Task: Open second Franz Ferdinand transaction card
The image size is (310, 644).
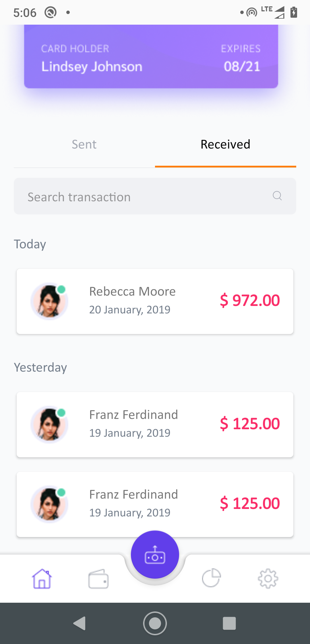Action: 155,504
